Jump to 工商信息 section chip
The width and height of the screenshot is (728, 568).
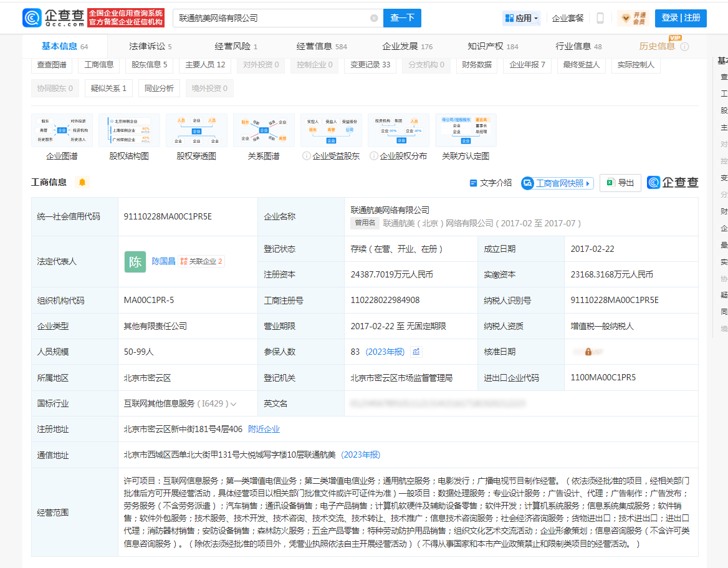click(x=99, y=65)
